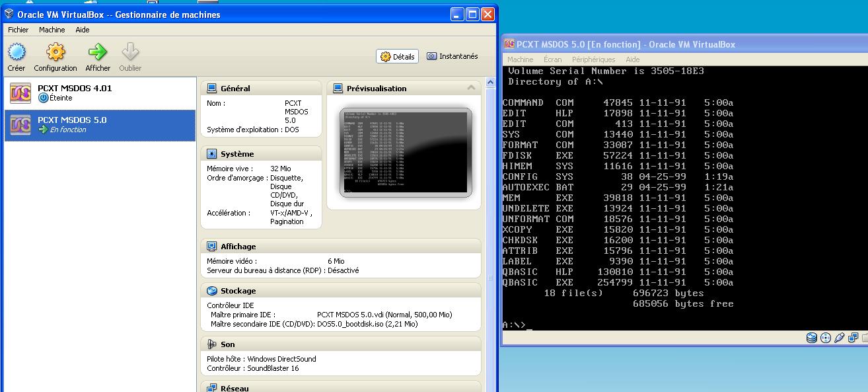Click the 'COMMAND COM' directory entry
The image size is (868, 392).
tap(618, 102)
